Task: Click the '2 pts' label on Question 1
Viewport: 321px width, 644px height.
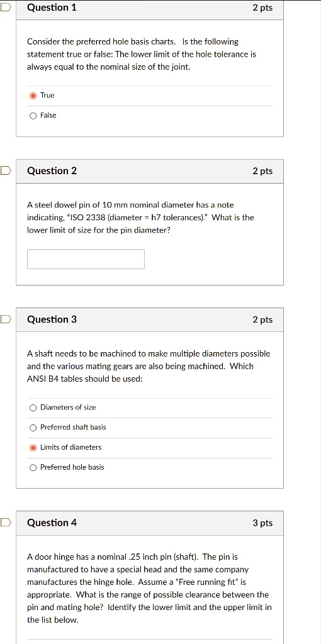Action: pyautogui.click(x=262, y=8)
